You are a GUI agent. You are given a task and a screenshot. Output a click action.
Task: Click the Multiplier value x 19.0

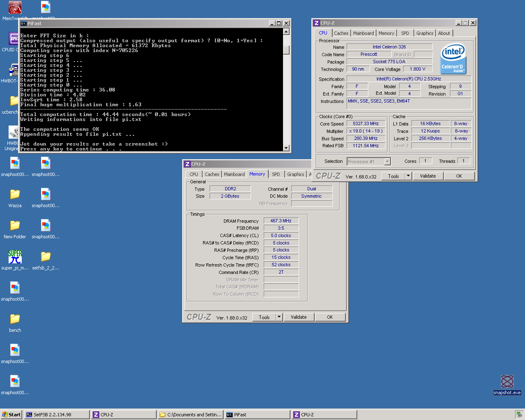366,131
